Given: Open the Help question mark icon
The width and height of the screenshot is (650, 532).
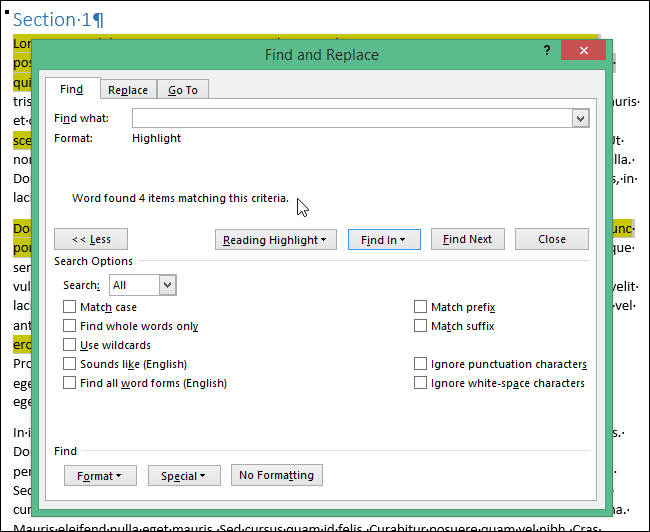Looking at the screenshot, I should coord(547,51).
